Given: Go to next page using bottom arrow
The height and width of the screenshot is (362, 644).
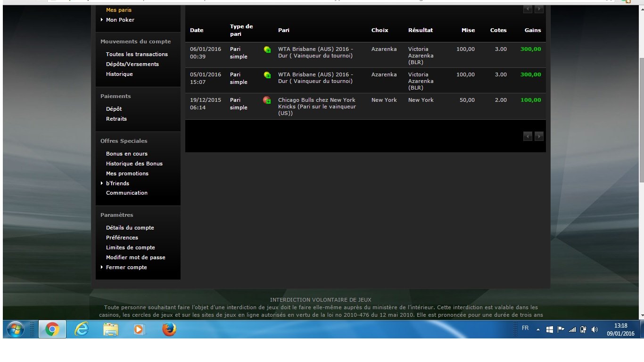Looking at the screenshot, I should (x=539, y=136).
